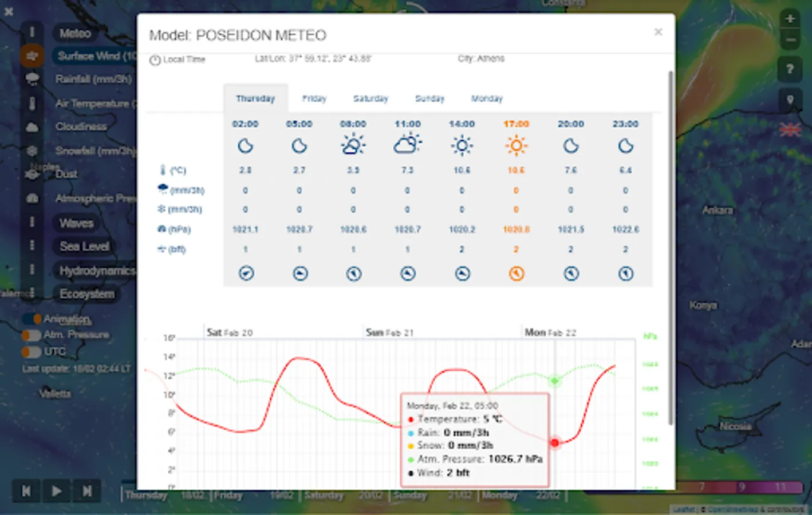Close the left sidebar with X
812x515 pixels.
9,11
